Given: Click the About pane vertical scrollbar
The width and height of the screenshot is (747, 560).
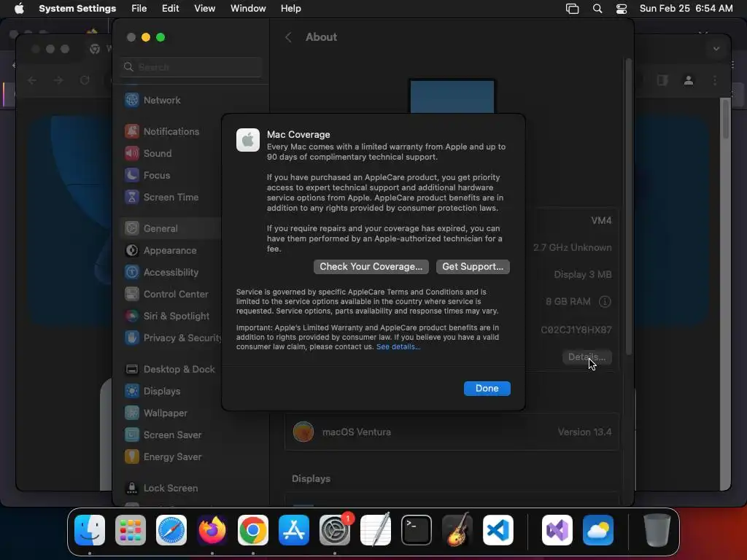Looking at the screenshot, I should tap(628, 206).
